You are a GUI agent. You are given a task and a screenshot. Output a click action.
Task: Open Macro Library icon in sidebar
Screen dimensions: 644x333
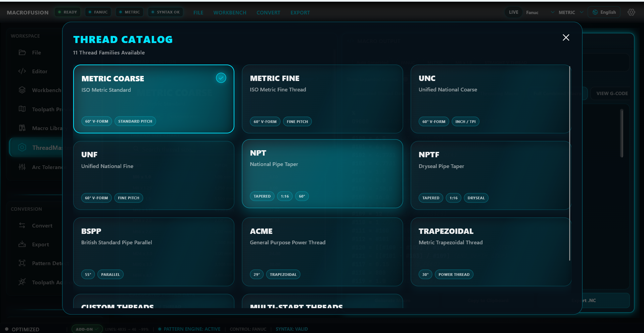click(x=22, y=128)
